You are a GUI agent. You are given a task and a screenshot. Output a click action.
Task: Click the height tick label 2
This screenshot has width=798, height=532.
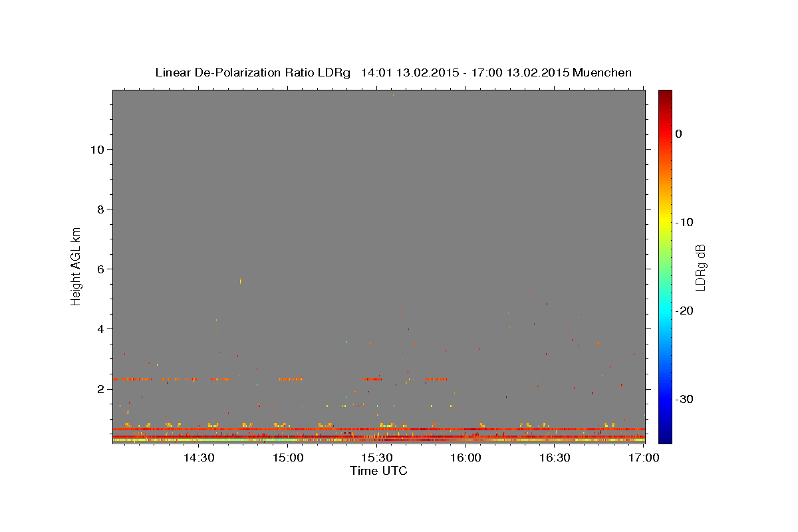coord(99,389)
